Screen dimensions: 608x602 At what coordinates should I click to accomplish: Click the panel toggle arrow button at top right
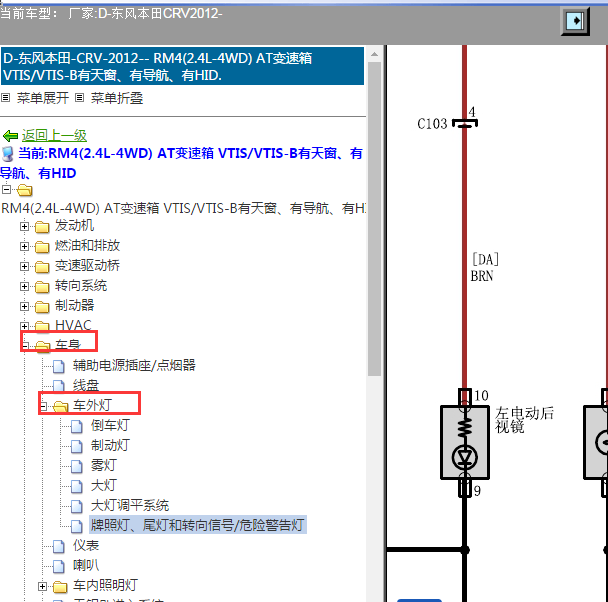pyautogui.click(x=575, y=21)
